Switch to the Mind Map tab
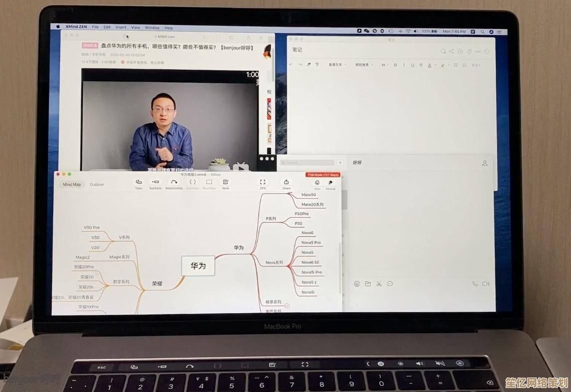This screenshot has height=392, width=571. [72, 185]
